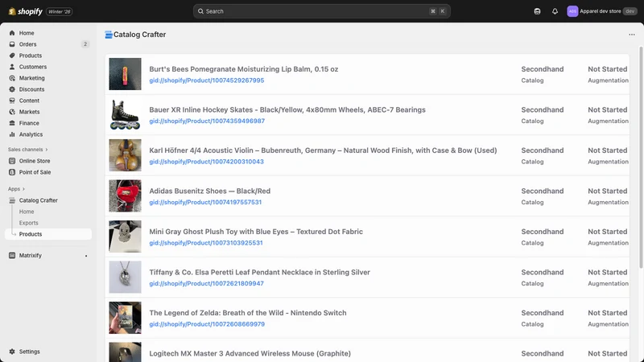The height and width of the screenshot is (362, 644).
Task: Open the Bauer XR skates gid link
Action: 207,121
